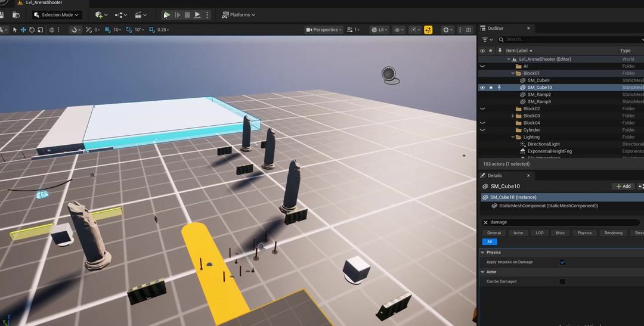644x326 pixels.
Task: Click the Eject play button
Action: pyautogui.click(x=197, y=15)
